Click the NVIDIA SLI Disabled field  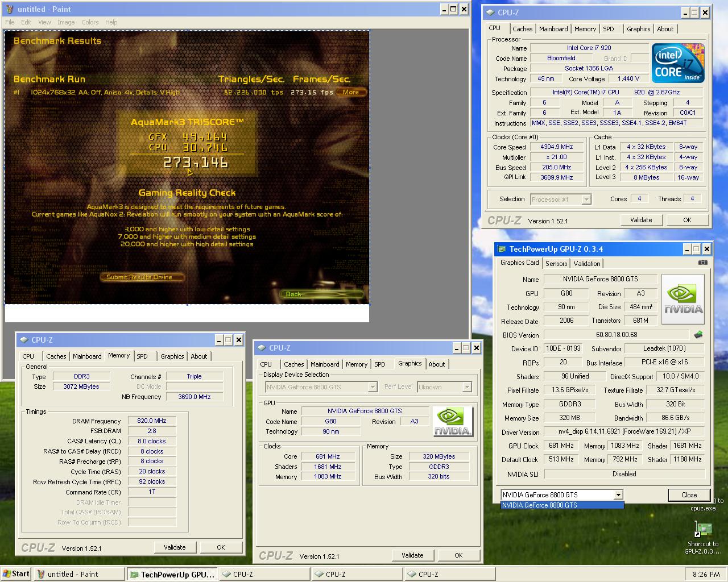[624, 474]
